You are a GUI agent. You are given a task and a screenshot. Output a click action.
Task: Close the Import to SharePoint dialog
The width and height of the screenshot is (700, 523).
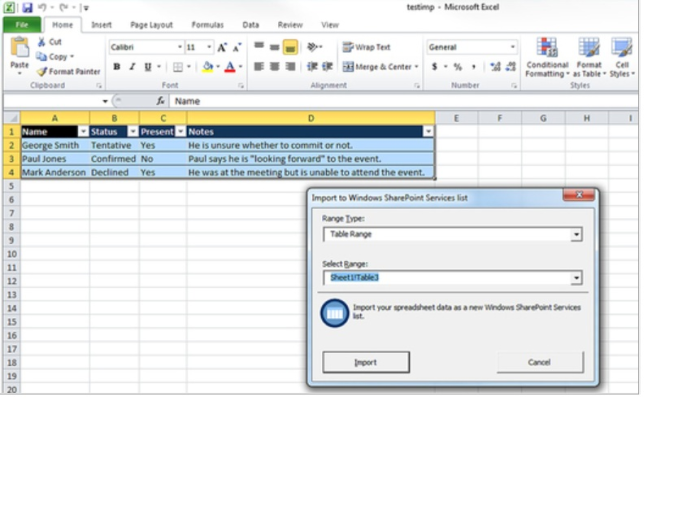tap(579, 195)
